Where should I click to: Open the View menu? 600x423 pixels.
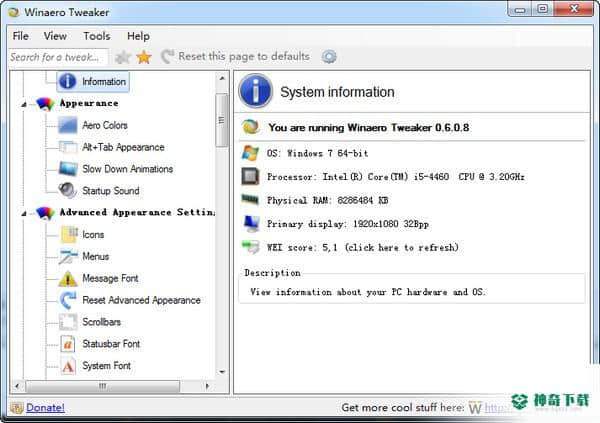tap(55, 36)
